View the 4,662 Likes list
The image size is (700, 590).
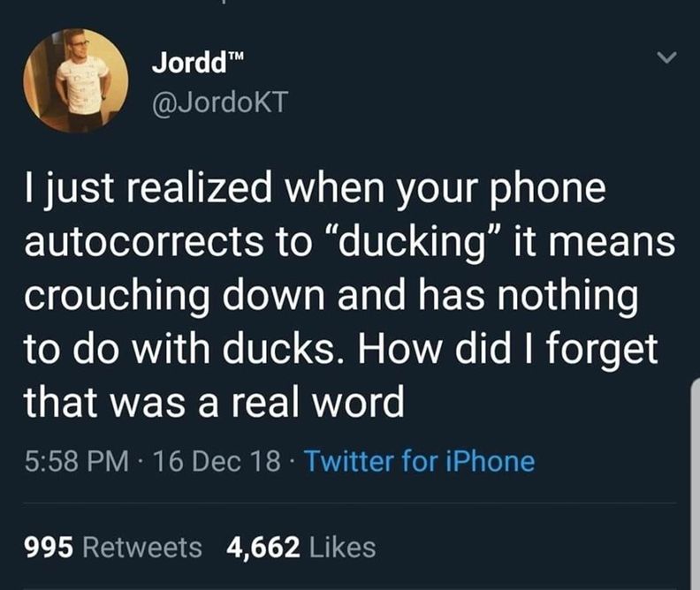point(301,548)
